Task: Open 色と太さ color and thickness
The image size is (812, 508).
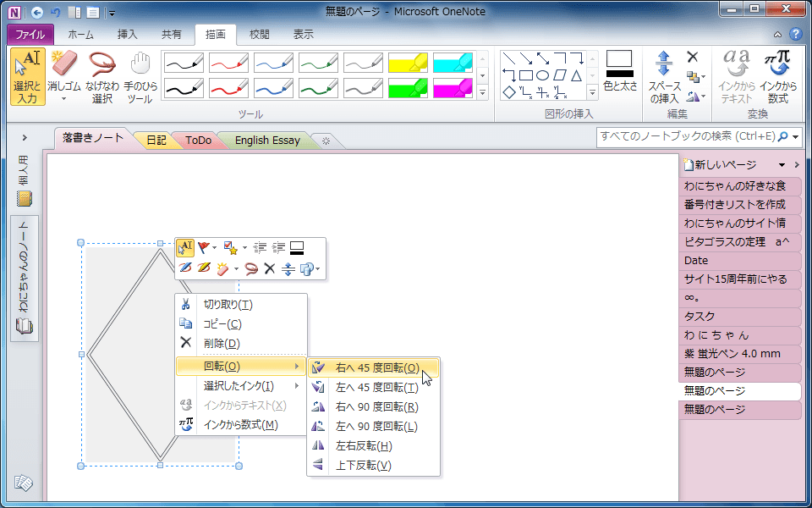Action: [x=620, y=71]
